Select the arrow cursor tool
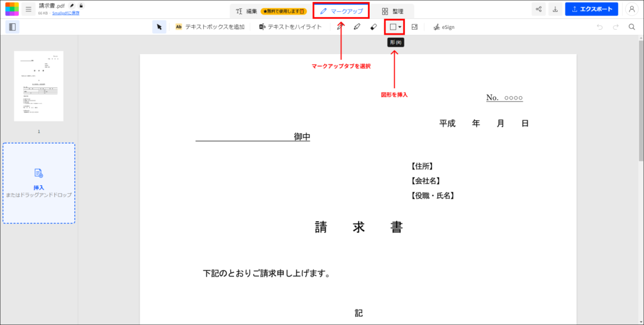The image size is (644, 325). point(159,26)
